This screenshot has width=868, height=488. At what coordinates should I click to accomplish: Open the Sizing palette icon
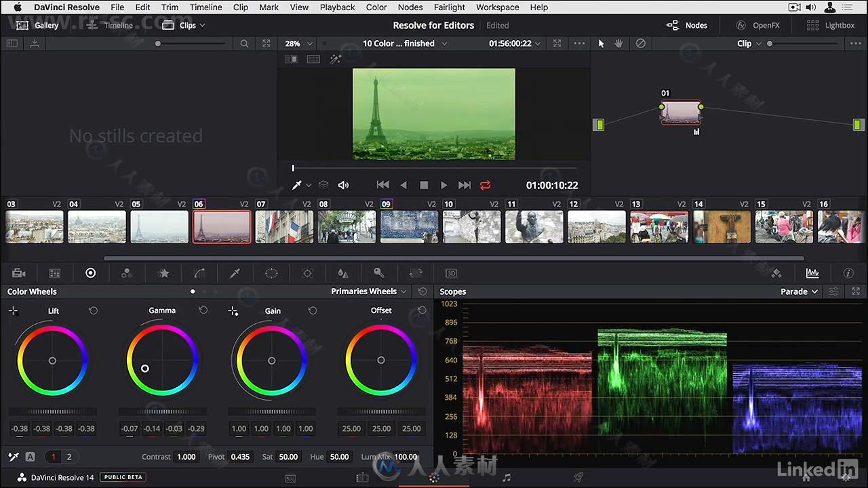coord(416,273)
